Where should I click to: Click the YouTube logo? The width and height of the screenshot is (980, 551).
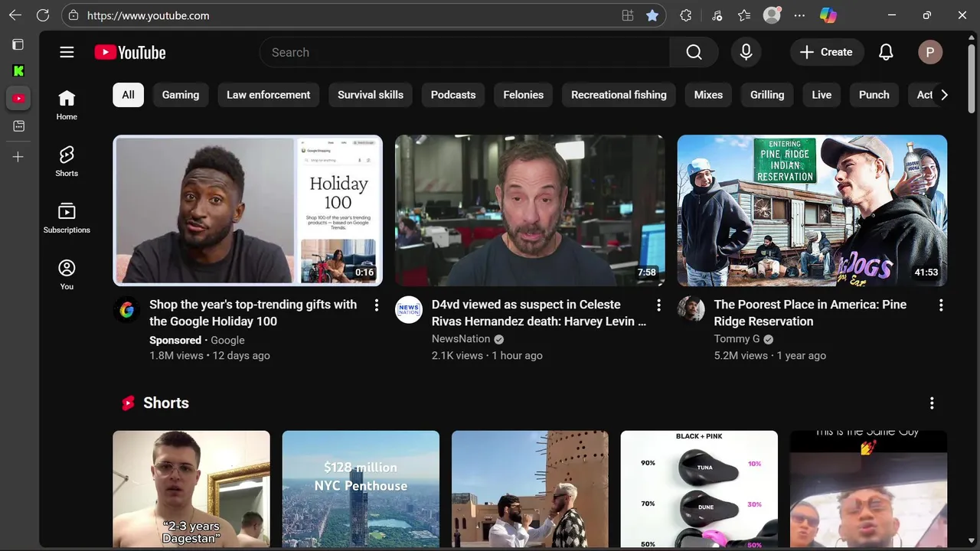click(x=130, y=52)
